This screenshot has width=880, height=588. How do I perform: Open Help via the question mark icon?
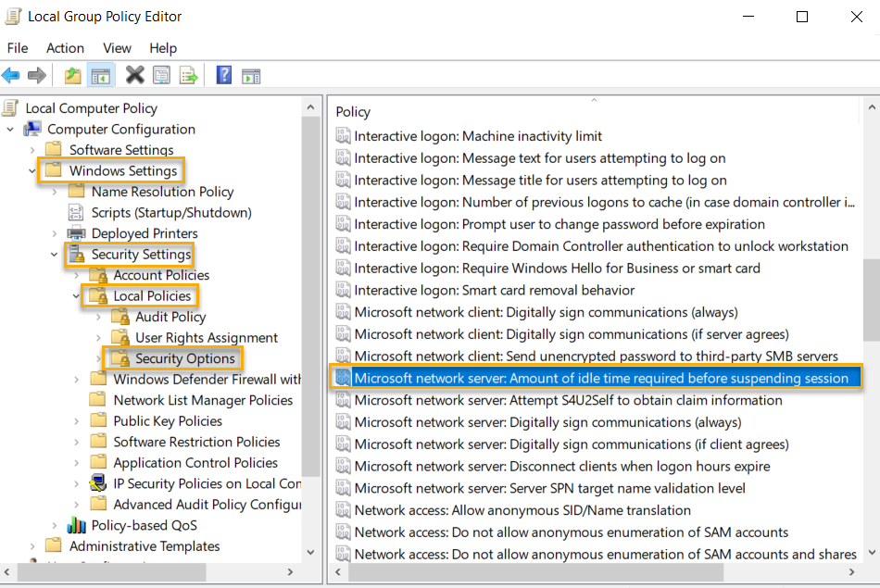(223, 75)
